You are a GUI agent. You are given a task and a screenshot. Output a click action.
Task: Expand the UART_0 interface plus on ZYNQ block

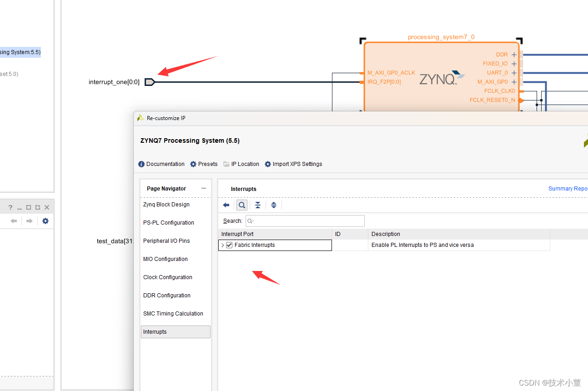coord(514,73)
